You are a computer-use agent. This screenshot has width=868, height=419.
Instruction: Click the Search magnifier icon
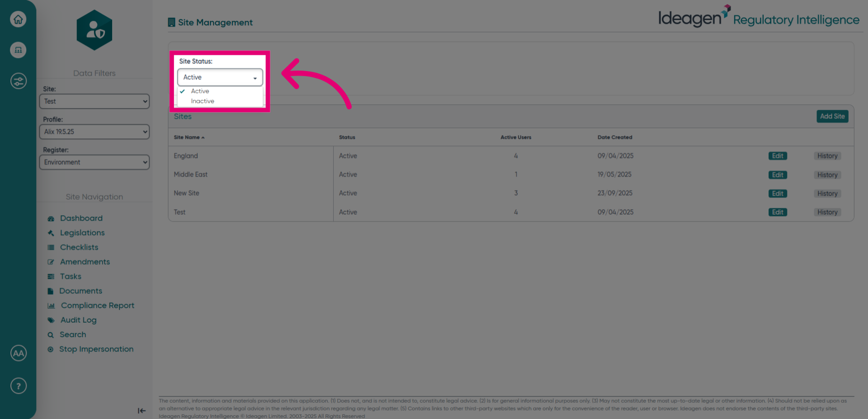click(x=51, y=335)
